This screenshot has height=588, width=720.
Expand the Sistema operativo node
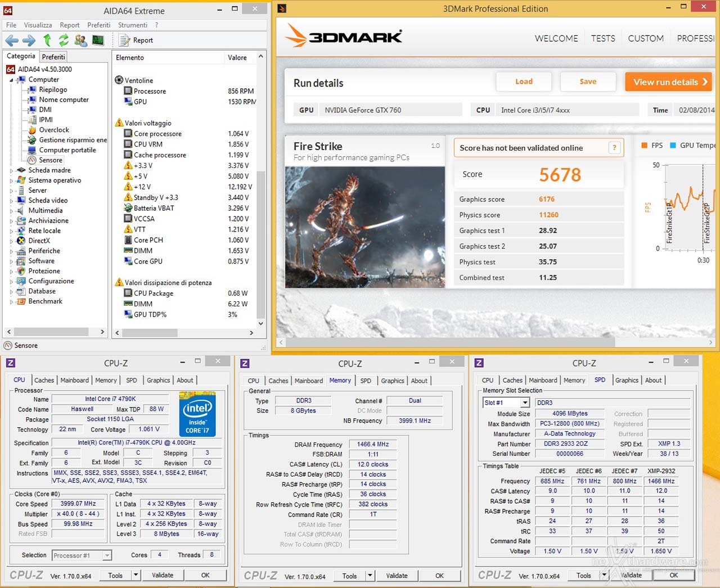(x=11, y=180)
